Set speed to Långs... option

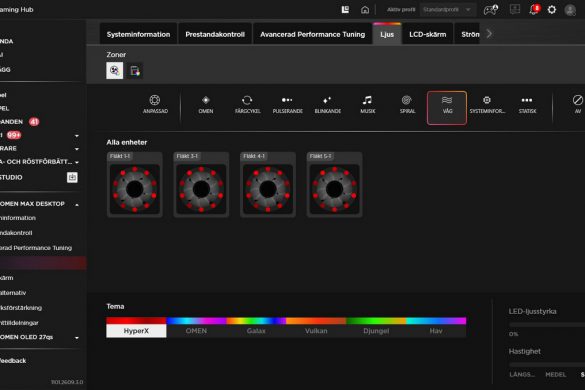[x=522, y=374]
